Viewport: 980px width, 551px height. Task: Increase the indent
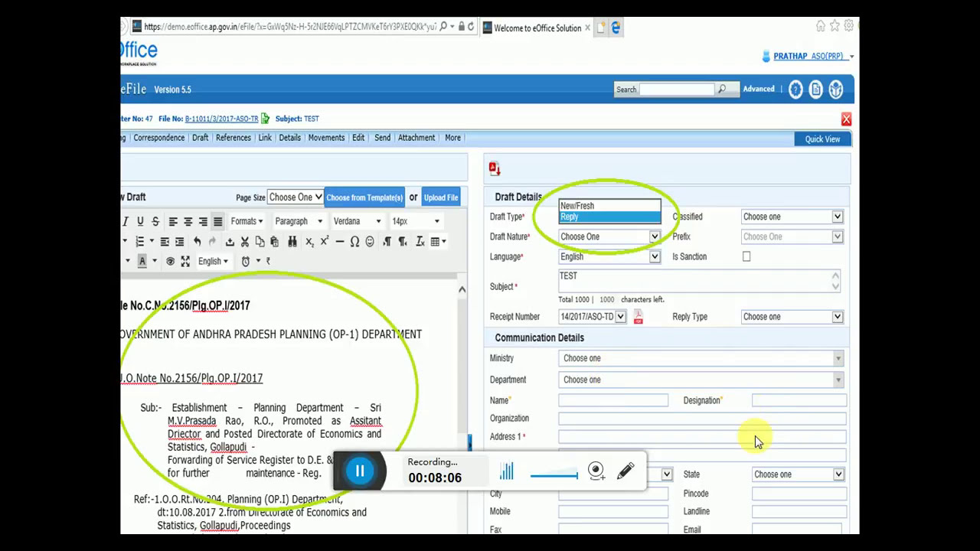click(179, 241)
